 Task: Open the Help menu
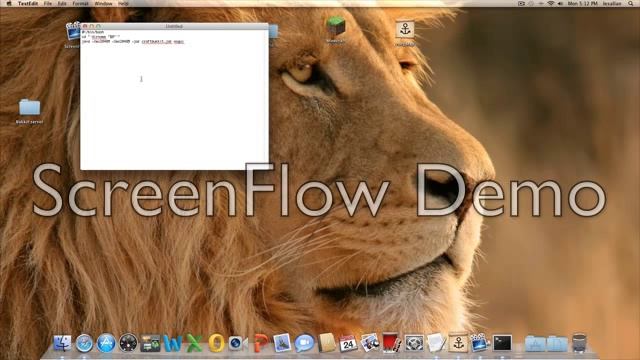pos(123,3)
